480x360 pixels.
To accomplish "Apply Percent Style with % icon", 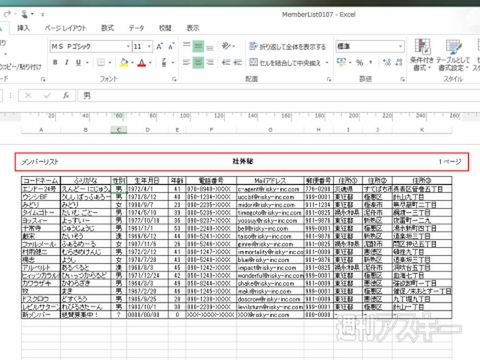I will pos(359,62).
